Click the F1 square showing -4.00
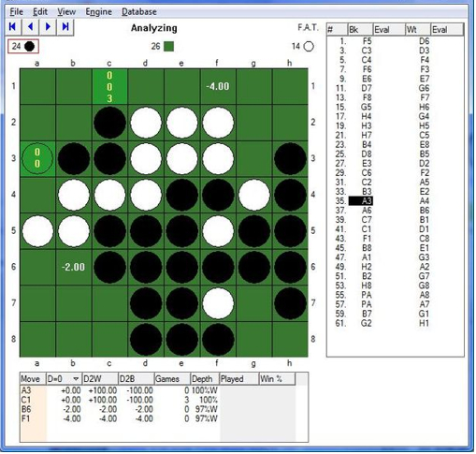476x454 pixels. (218, 86)
